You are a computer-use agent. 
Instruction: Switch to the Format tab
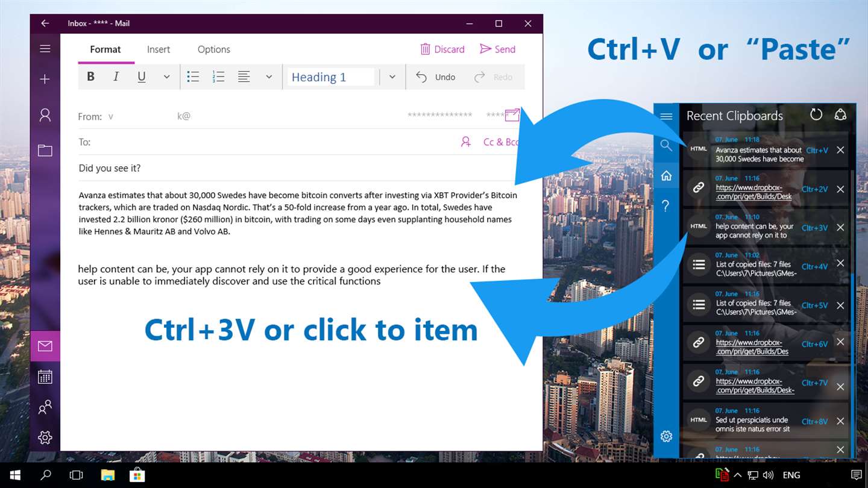105,49
